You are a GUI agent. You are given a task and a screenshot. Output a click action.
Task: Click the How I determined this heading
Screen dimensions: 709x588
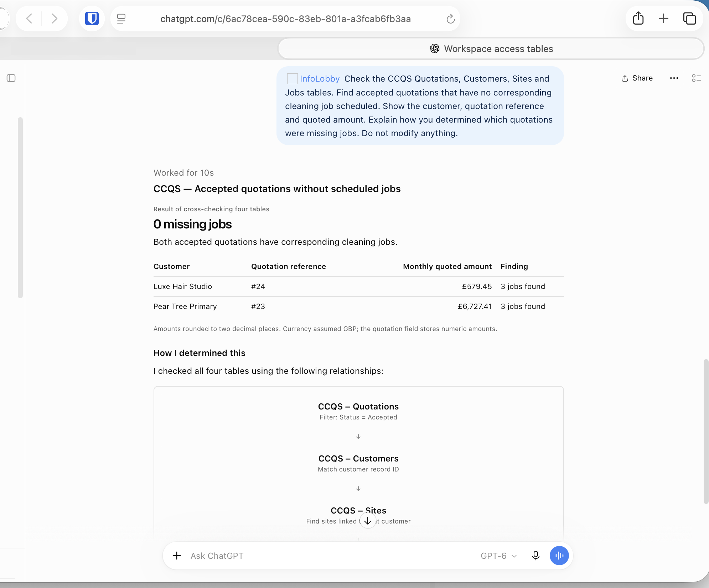[199, 353]
